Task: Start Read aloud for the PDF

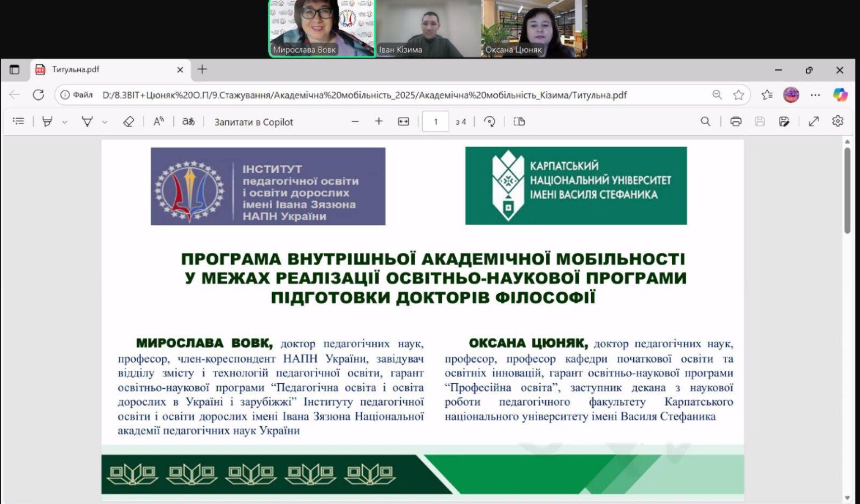Action: coord(158,121)
